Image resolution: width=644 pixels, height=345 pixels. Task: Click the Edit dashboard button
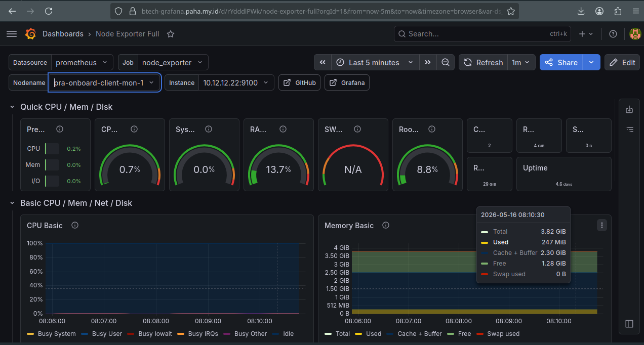tap(622, 63)
